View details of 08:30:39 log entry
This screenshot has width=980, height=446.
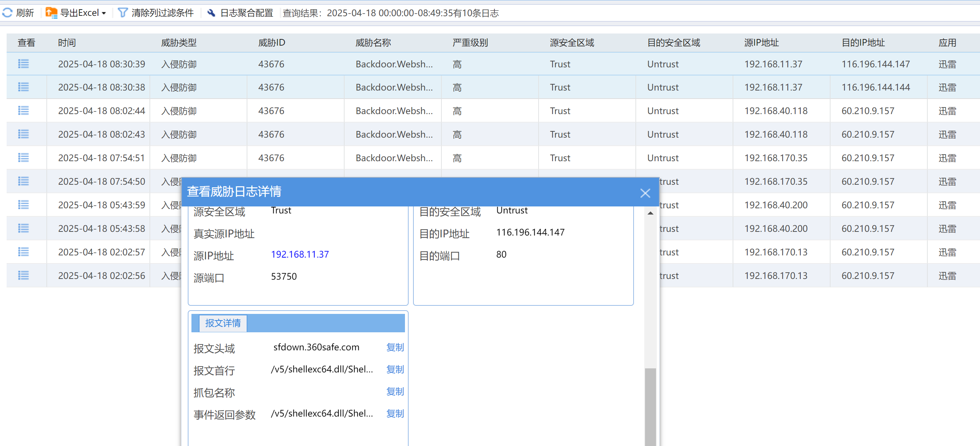tap(23, 64)
